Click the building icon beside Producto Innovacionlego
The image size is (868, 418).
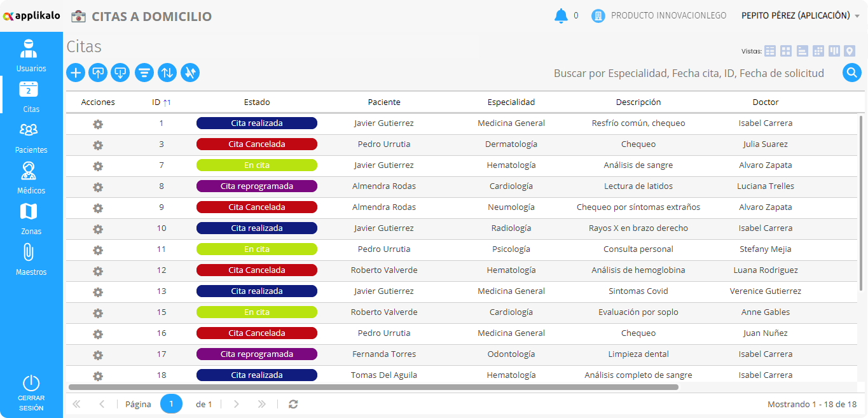[598, 16]
